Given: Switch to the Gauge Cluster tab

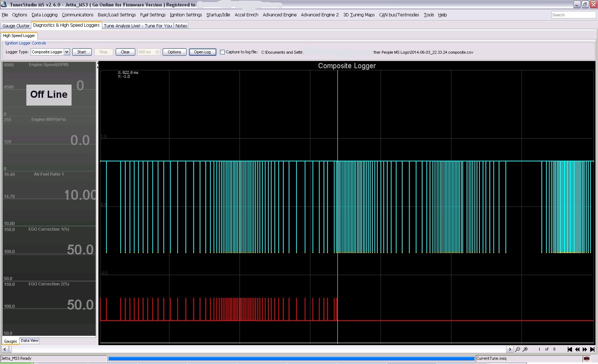Looking at the screenshot, I should tap(16, 26).
